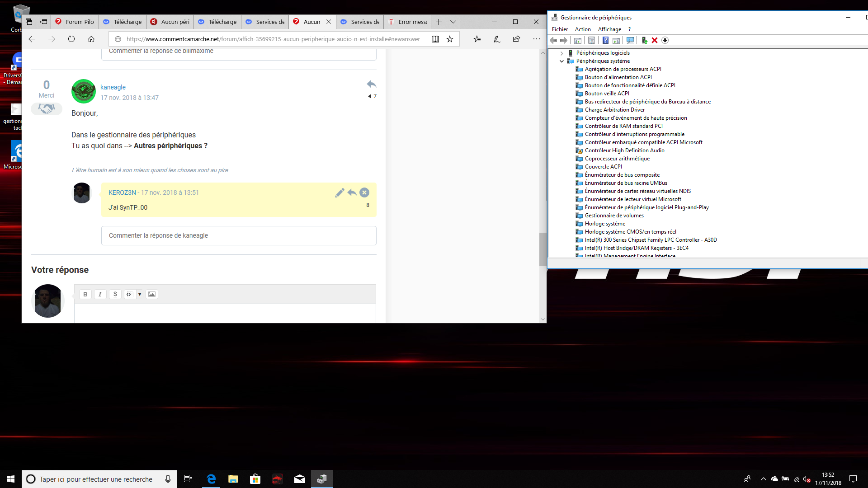Click blue Help icon in Device Manager toolbar
This screenshot has width=868, height=488.
pos(605,40)
